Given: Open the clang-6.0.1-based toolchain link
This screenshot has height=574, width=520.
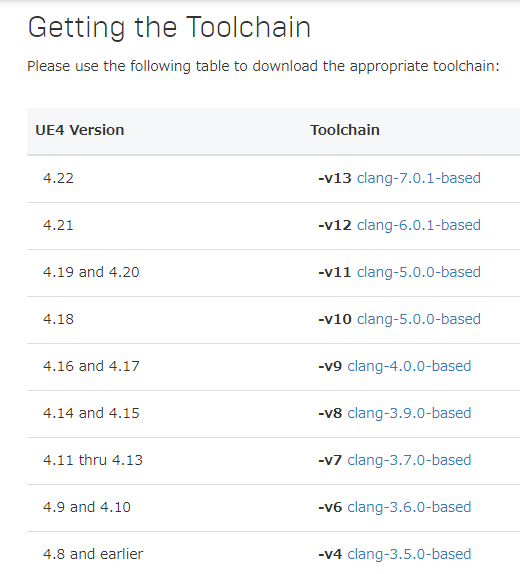Looking at the screenshot, I should (x=419, y=225).
